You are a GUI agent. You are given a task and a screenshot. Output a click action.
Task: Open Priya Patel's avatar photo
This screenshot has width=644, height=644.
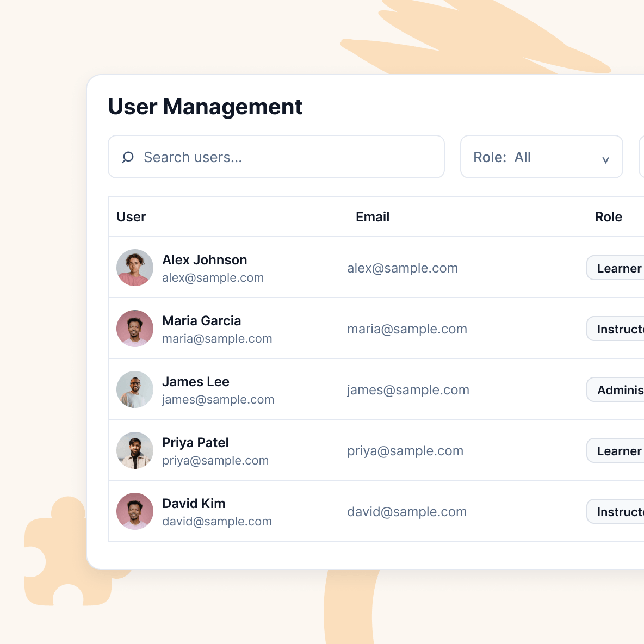click(135, 450)
